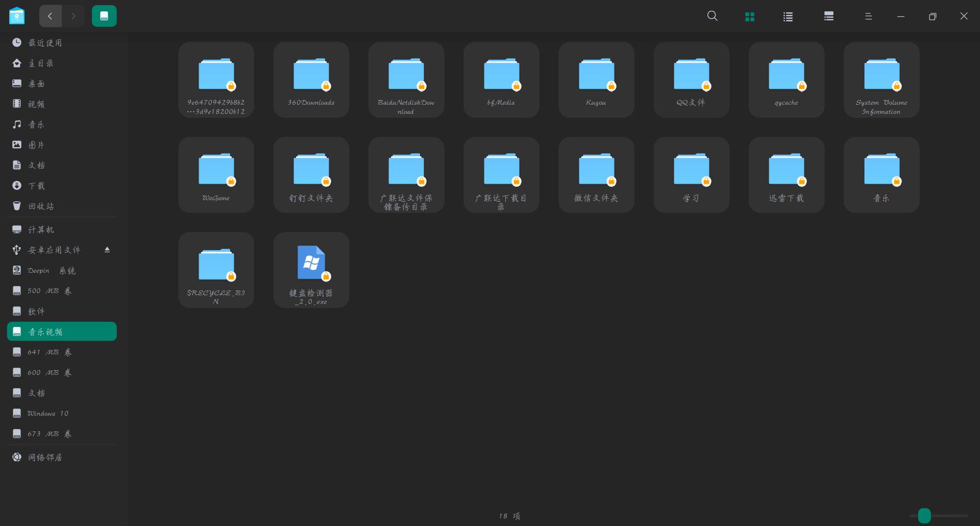
Task: Switch to list view mode
Action: click(788, 16)
